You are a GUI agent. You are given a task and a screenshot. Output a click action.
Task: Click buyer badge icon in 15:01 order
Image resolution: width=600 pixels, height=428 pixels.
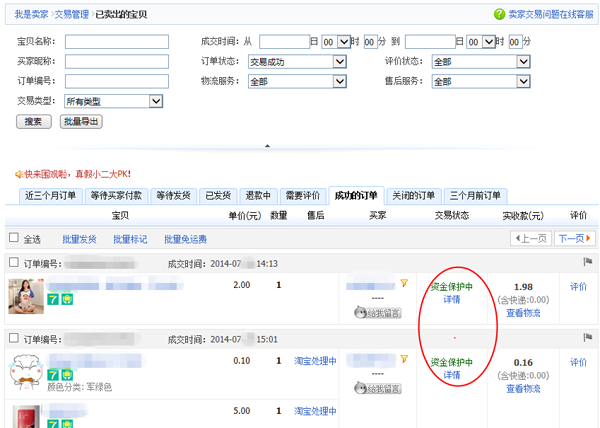404,359
